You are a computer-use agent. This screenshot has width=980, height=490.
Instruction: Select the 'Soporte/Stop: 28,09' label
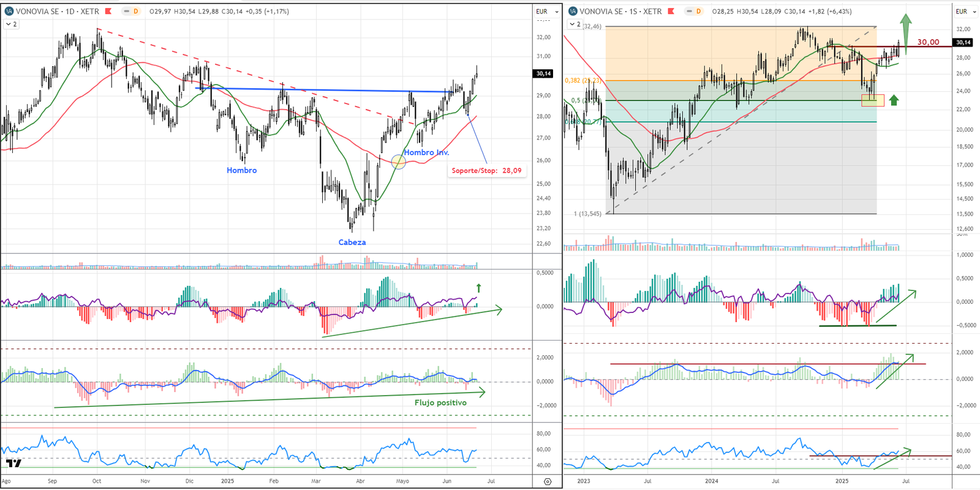[487, 170]
